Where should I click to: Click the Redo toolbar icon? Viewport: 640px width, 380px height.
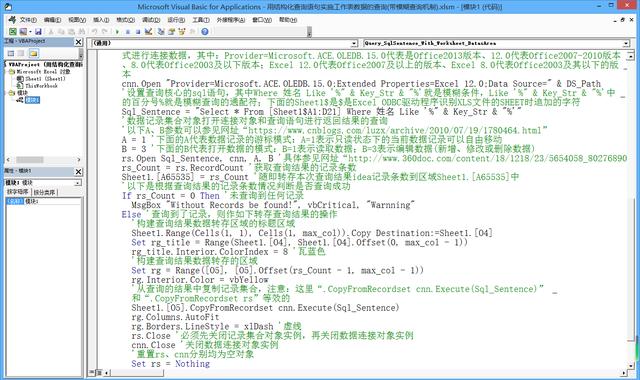coord(105,31)
